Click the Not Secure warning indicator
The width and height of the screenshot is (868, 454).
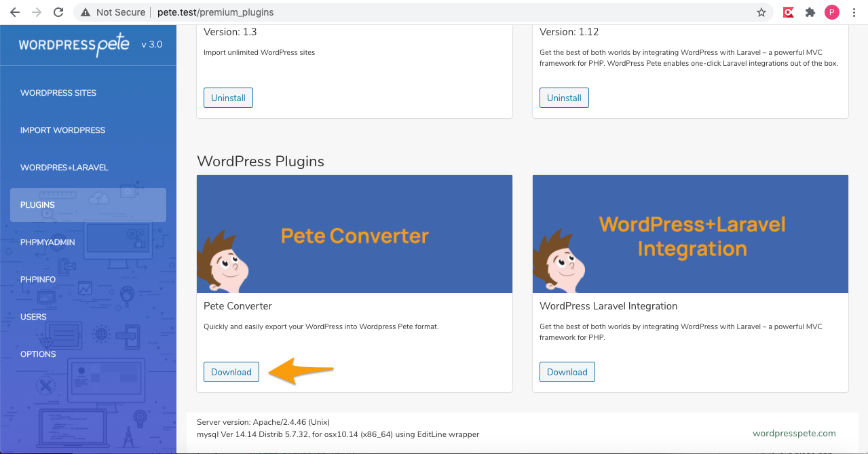tap(113, 12)
